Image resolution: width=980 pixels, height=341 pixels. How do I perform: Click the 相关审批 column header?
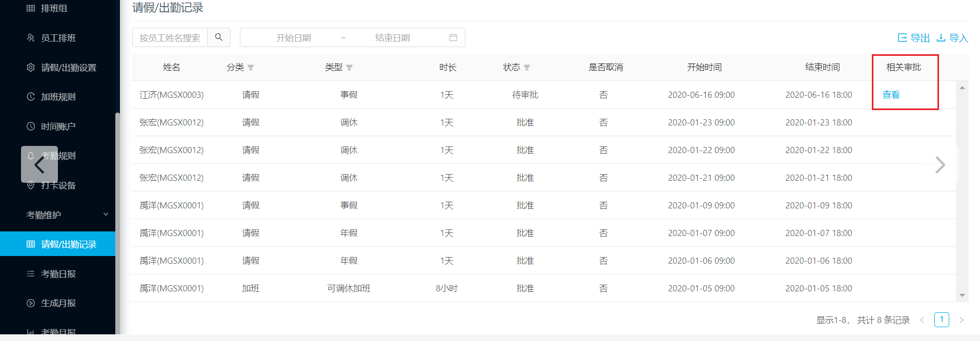(904, 67)
